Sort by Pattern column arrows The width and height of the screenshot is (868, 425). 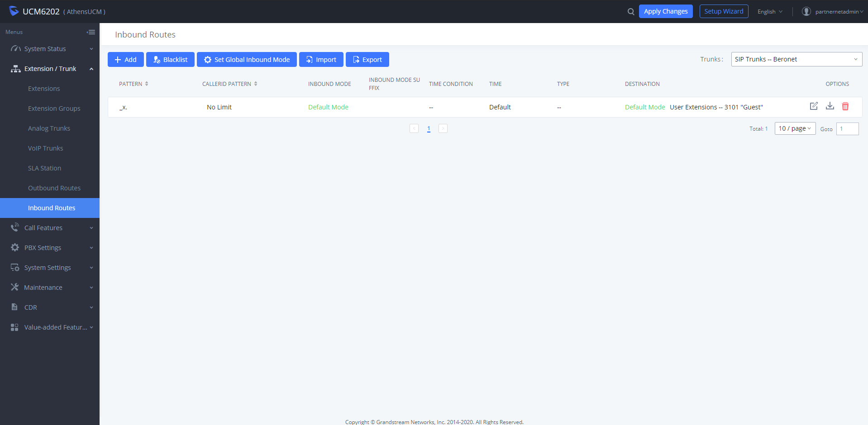click(147, 84)
